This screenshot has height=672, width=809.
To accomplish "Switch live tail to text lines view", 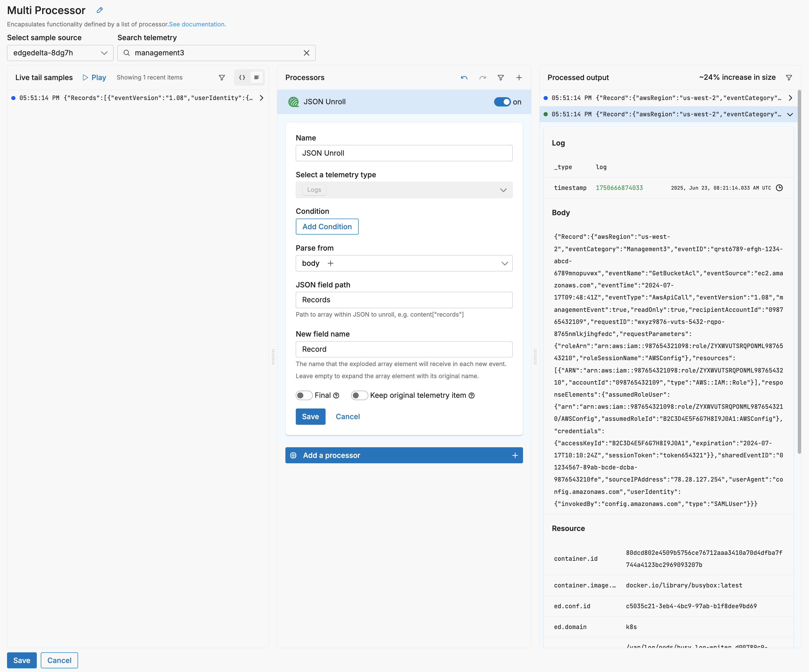I will coord(256,78).
